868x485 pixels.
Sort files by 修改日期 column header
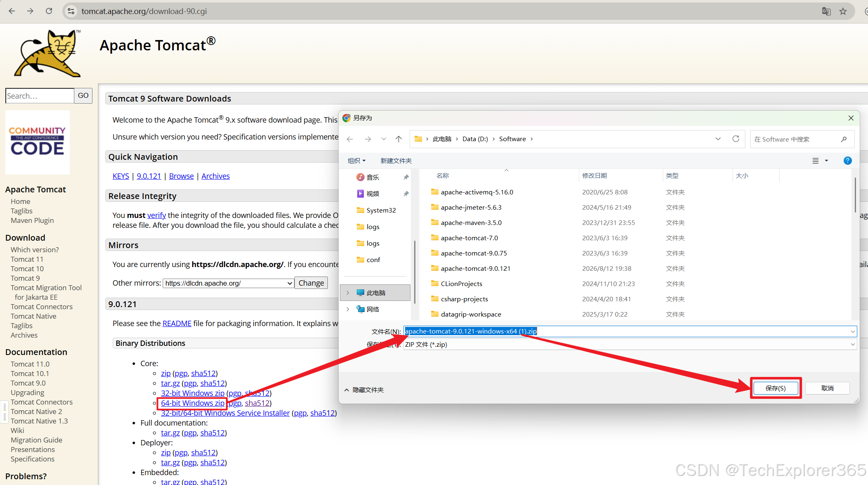pyautogui.click(x=594, y=176)
